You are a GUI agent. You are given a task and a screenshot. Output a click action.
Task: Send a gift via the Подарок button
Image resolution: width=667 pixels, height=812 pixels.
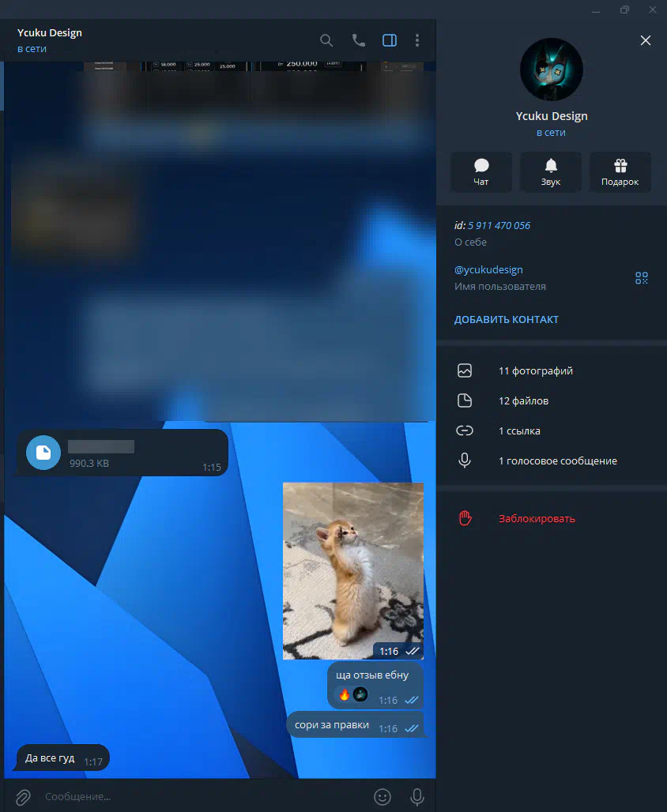pyautogui.click(x=620, y=171)
